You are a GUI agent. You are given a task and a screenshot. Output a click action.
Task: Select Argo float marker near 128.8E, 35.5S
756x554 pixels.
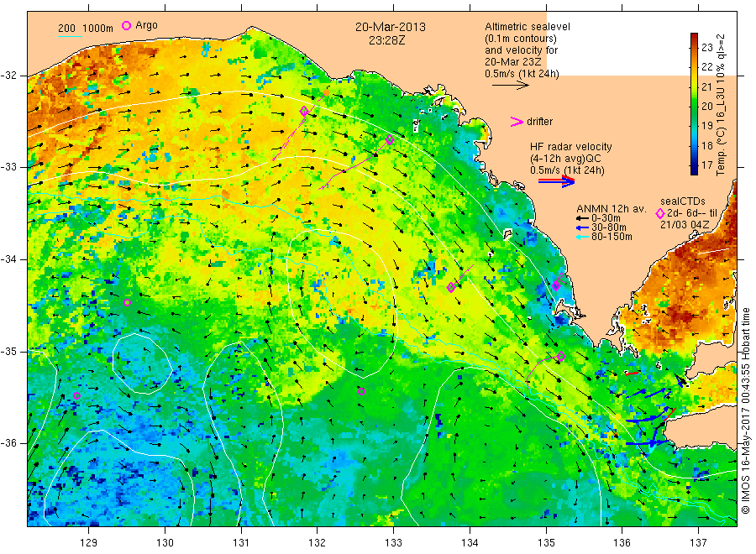(x=76, y=396)
